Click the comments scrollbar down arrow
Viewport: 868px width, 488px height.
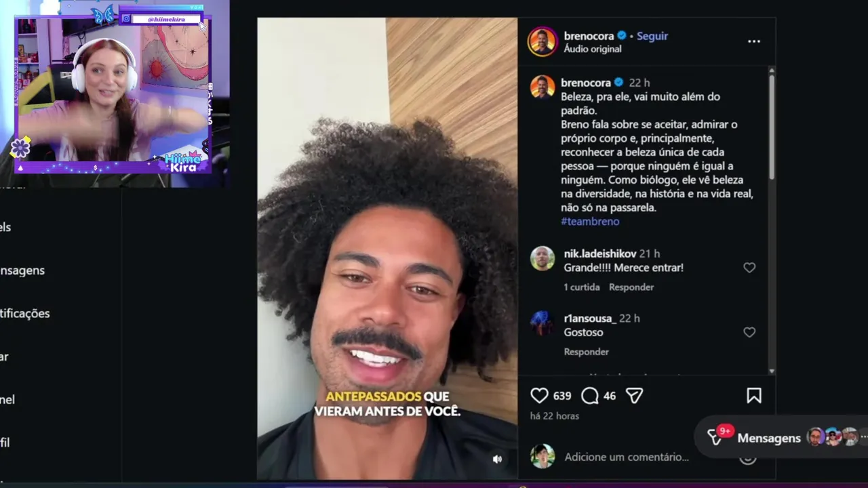[x=772, y=371]
